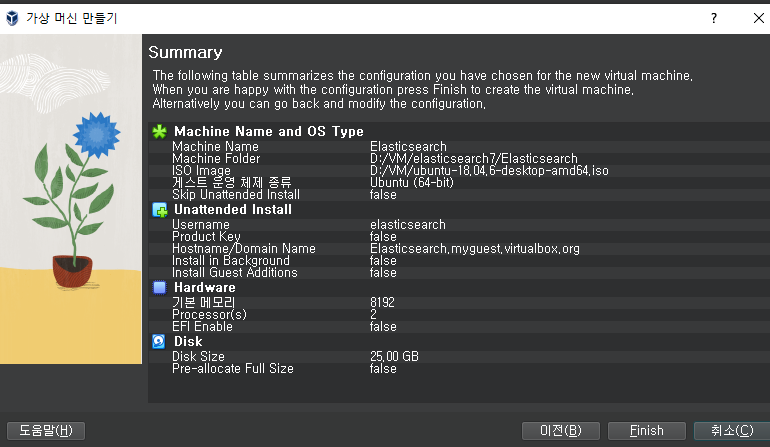The width and height of the screenshot is (770, 447).
Task: Click the question mark help button in title bar
Action: pos(714,18)
